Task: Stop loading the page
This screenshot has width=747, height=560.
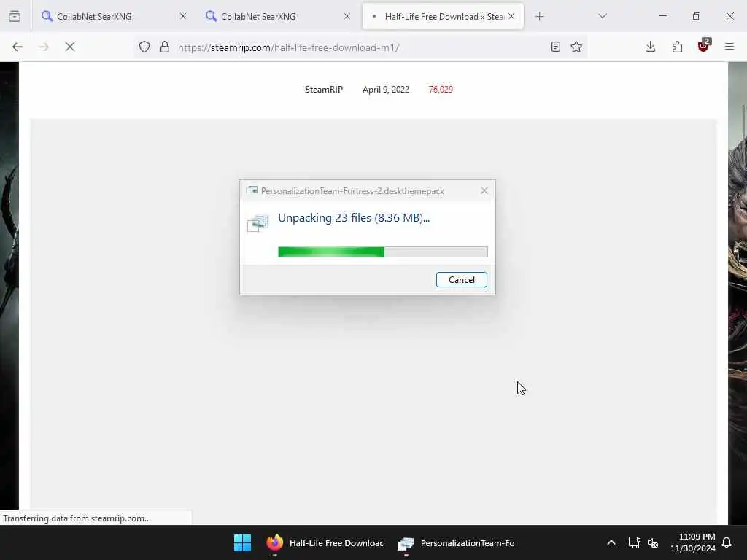Action: [x=70, y=47]
